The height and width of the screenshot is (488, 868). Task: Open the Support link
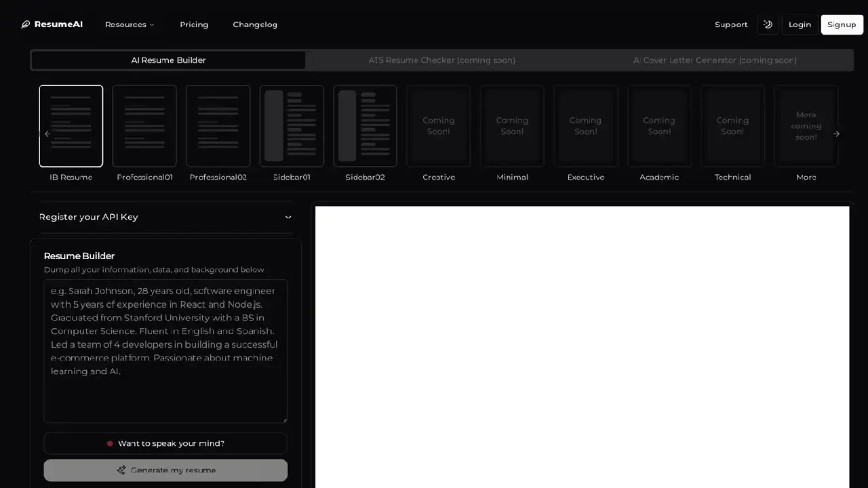(x=731, y=24)
